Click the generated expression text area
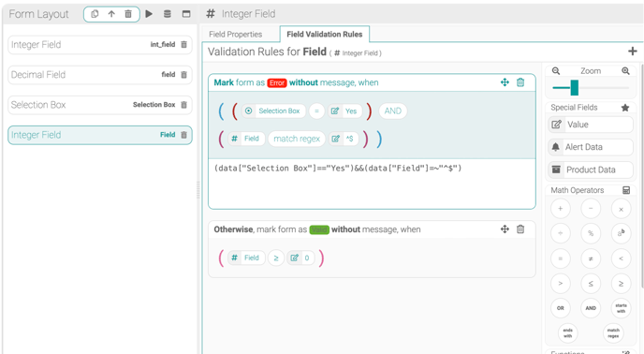This screenshot has height=354, width=644. (373, 184)
